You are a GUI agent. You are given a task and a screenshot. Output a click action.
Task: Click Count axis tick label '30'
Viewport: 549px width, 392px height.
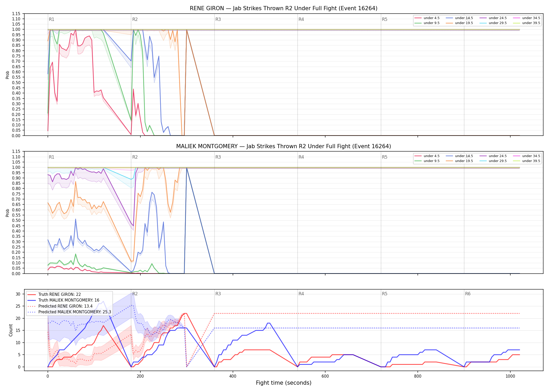point(18,294)
